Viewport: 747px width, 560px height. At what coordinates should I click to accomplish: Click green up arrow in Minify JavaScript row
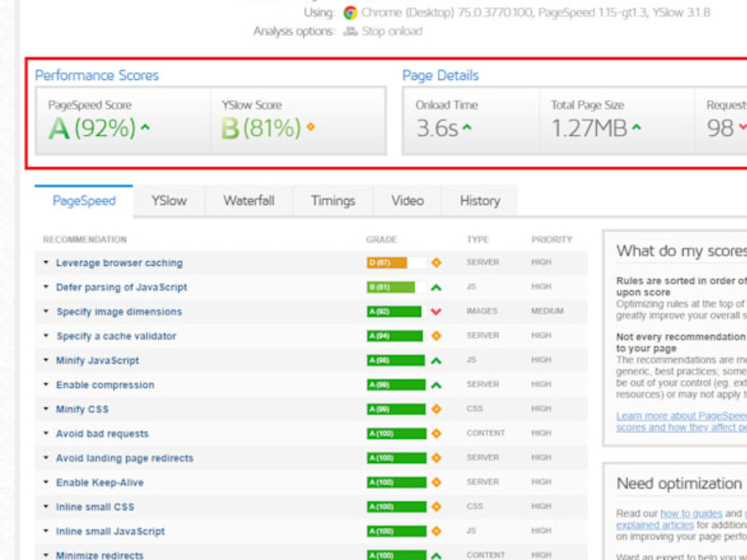pyautogui.click(x=436, y=361)
